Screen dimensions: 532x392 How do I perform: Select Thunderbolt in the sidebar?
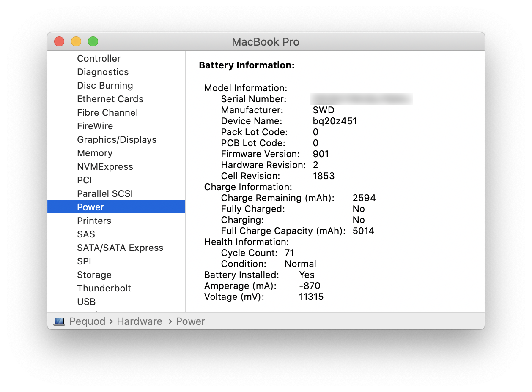pos(116,289)
